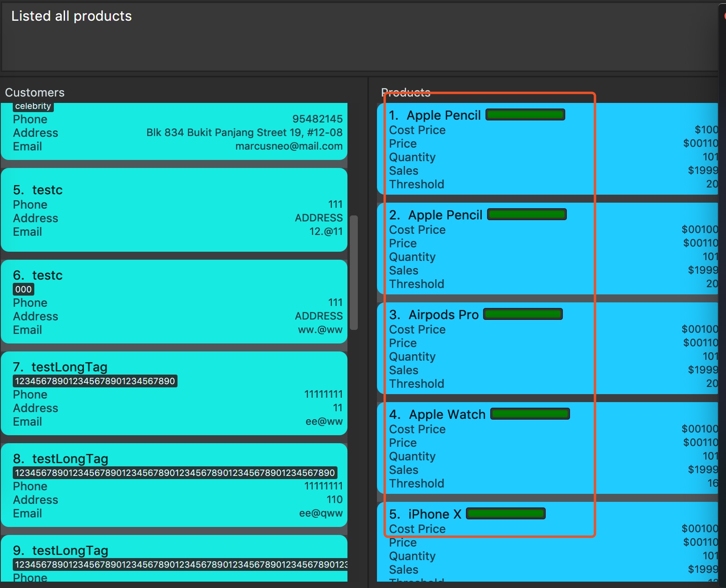Click the 'Customers' panel heading
Viewport: 726px width, 588px height.
click(x=35, y=93)
